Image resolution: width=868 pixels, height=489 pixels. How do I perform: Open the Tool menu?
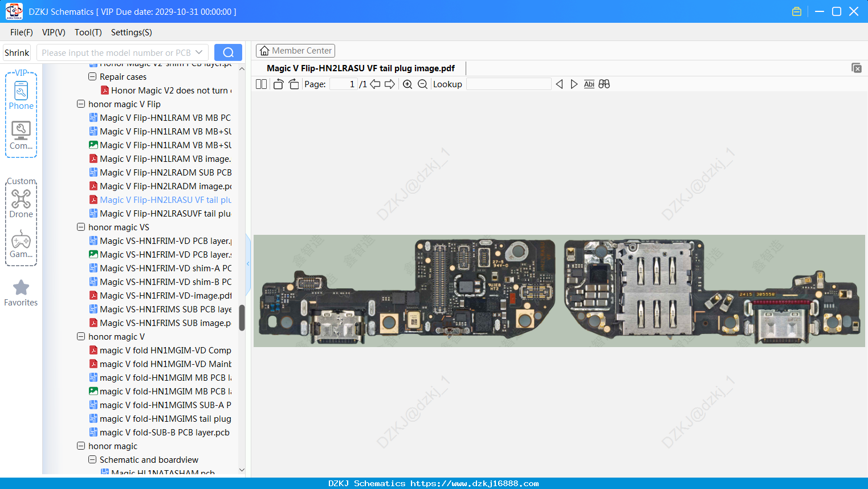pyautogui.click(x=88, y=32)
